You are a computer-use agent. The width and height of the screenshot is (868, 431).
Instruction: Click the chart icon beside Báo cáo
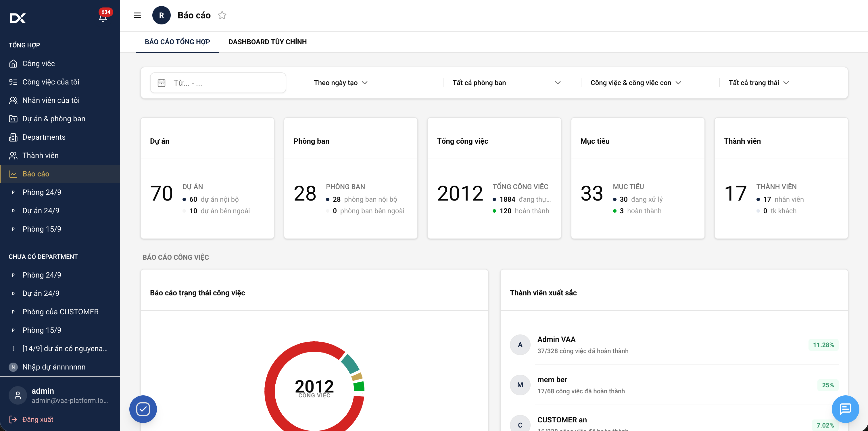click(x=13, y=174)
